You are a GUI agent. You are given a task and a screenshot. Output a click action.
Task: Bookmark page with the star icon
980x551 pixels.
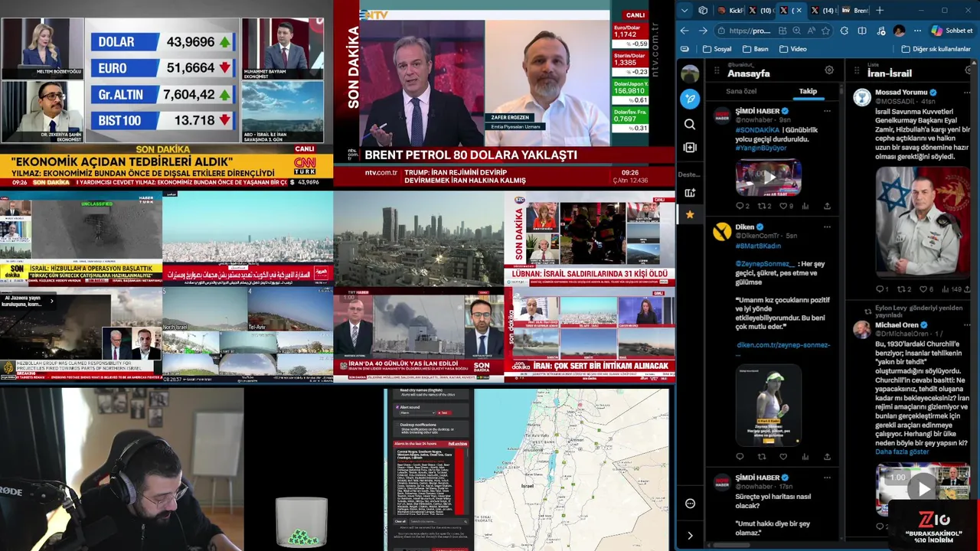[x=825, y=31]
